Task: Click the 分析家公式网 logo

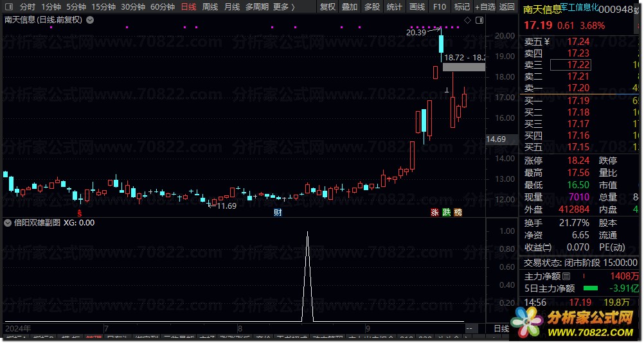Action: [x=573, y=322]
